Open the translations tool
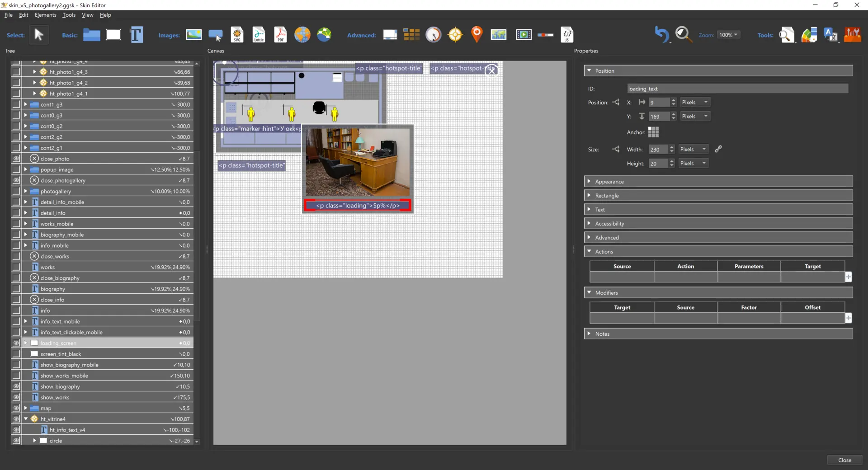This screenshot has height=470, width=868. click(x=830, y=35)
